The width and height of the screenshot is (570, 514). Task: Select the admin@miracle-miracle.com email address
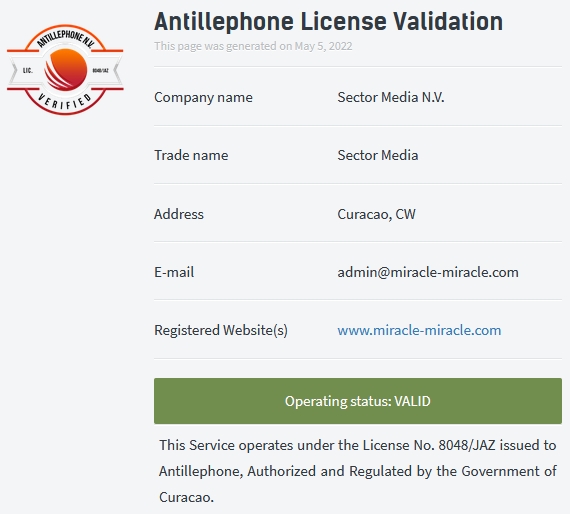pyautogui.click(x=428, y=272)
